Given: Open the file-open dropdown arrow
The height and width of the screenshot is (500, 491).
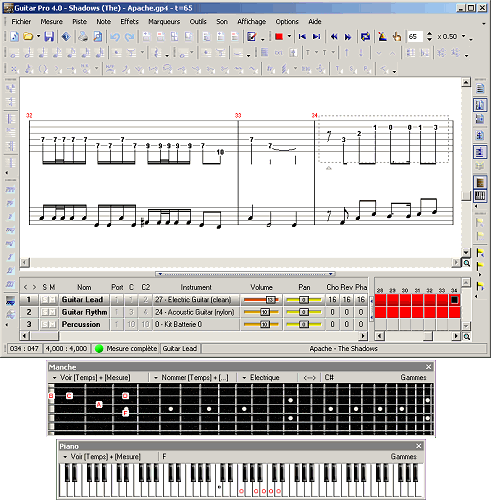Looking at the screenshot, I should (x=38, y=36).
